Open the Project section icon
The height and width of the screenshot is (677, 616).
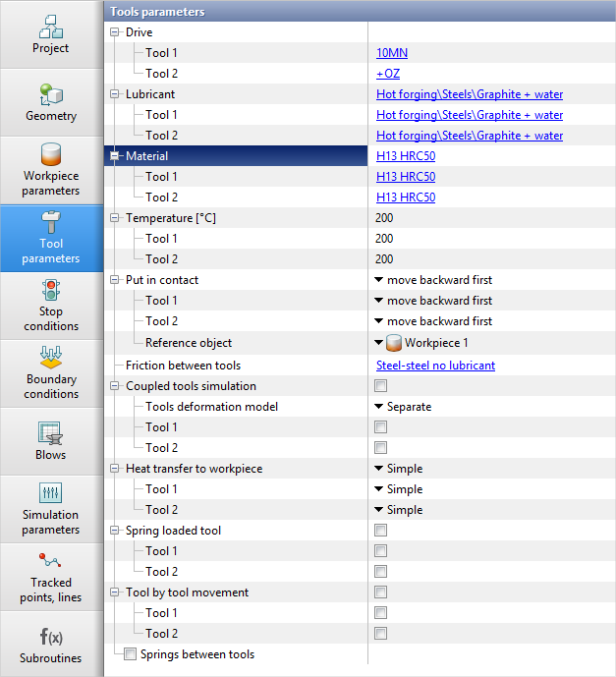(x=51, y=27)
